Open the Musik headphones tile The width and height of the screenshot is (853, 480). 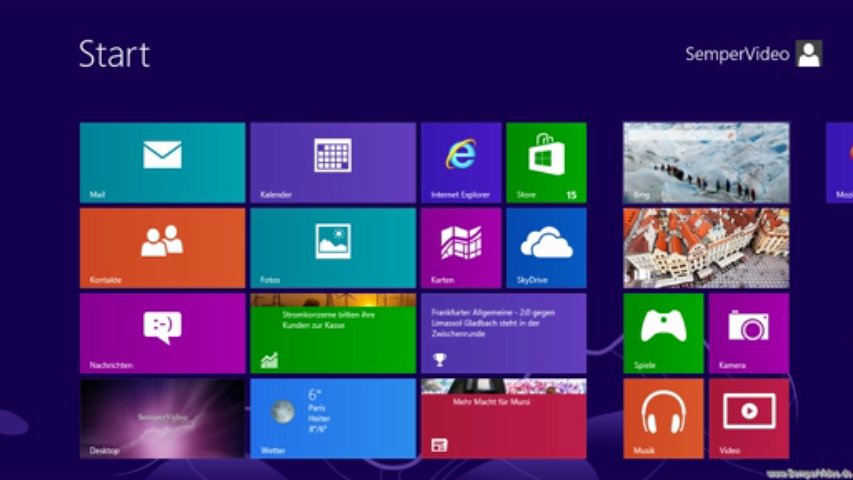(x=663, y=417)
